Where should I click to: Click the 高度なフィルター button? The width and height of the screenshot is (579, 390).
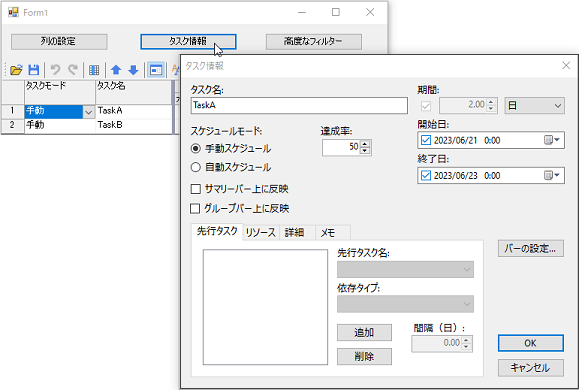point(314,41)
